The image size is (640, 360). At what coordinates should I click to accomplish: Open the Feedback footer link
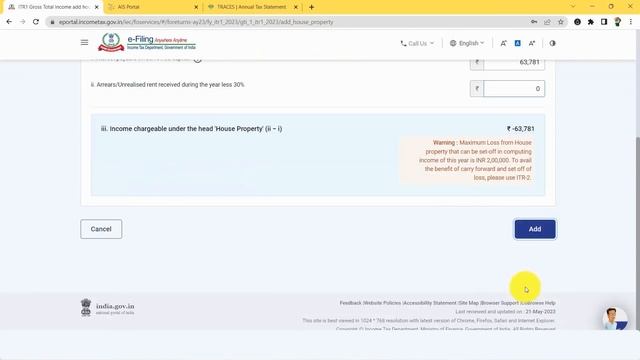click(x=350, y=303)
